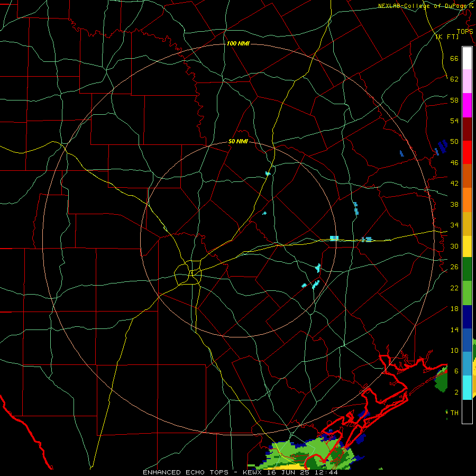Click the dark green echo at right coast edge
476x476 pixels.
442,379
